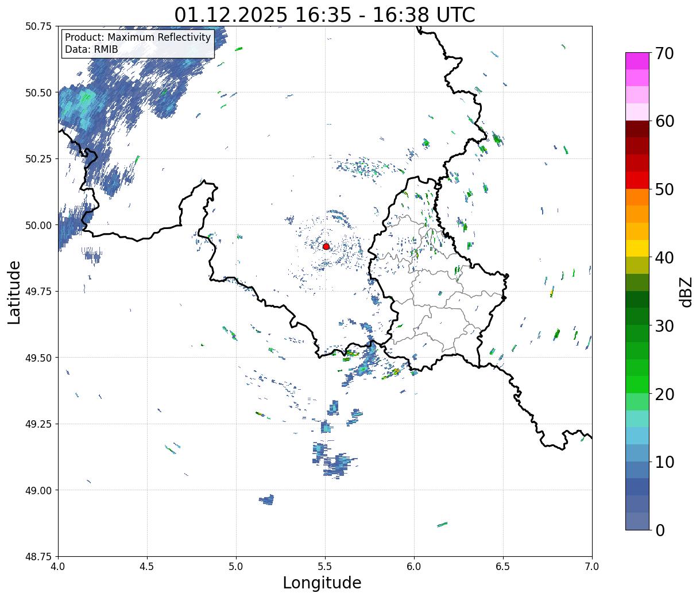Screen dimensions: 700x597
Task: Click the x-axis tick label 7.0
Action: (592, 567)
